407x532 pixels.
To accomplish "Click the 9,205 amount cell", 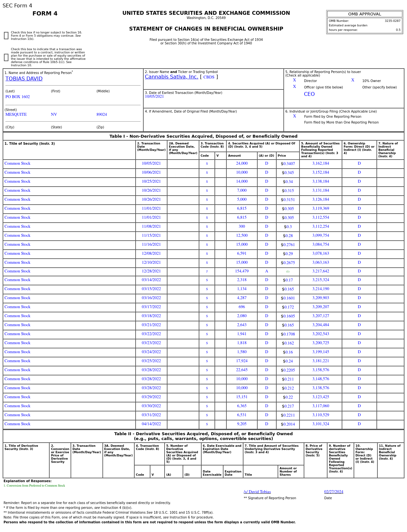I will point(242,424).
